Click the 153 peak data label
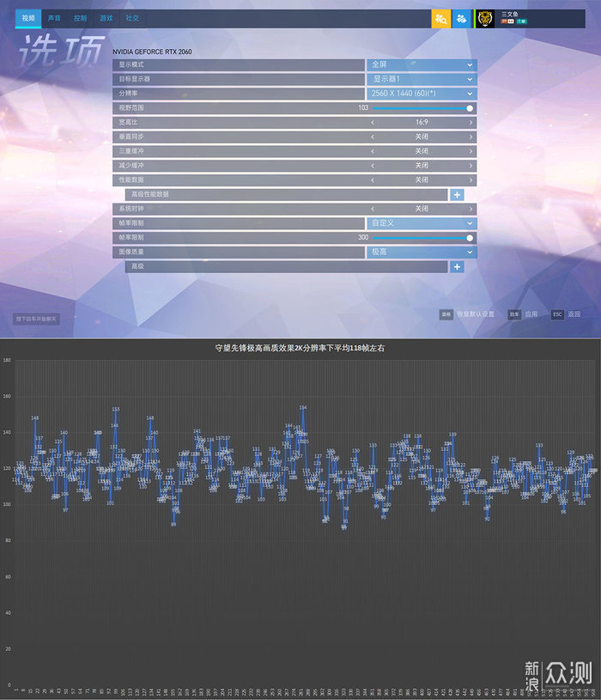This screenshot has width=601, height=700. (116, 409)
